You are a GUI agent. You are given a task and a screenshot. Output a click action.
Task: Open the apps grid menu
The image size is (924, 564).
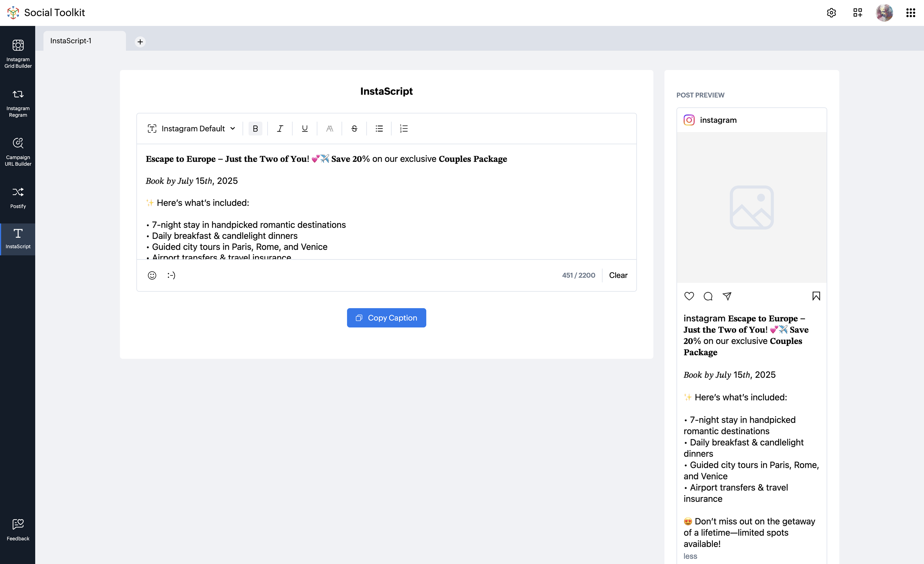click(911, 13)
